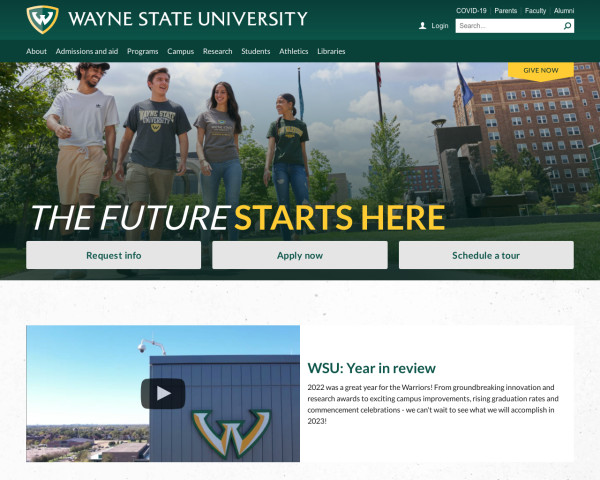Open the About menu
The image size is (600, 480).
[36, 51]
